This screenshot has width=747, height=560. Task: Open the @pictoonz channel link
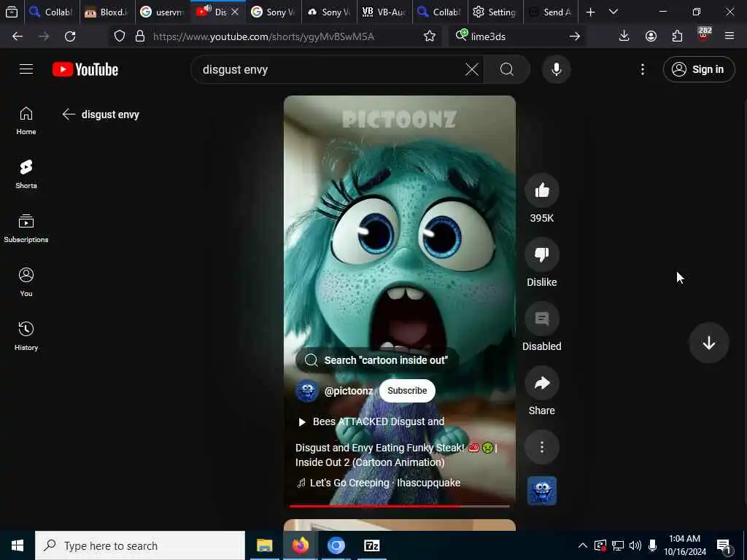point(349,391)
